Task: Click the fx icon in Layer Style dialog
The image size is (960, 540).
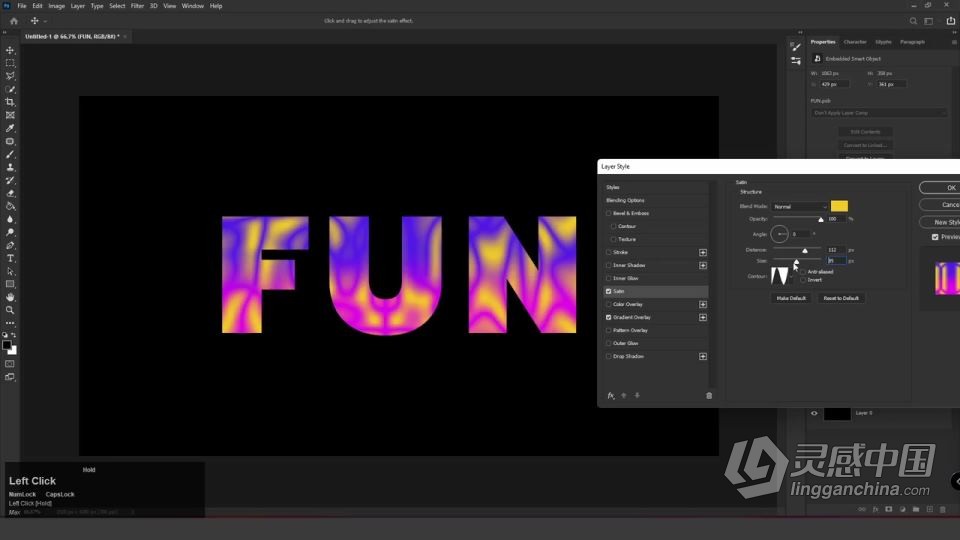Action: click(x=610, y=396)
